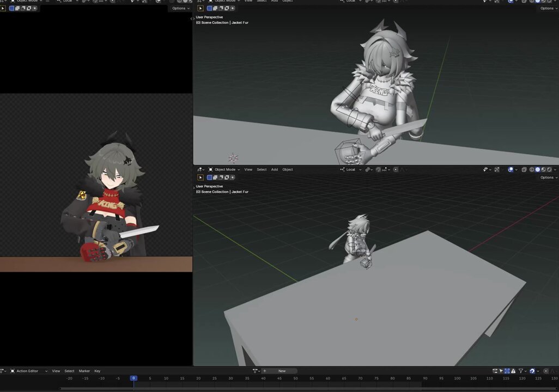Screen dimensions: 559x392
Task: Open the Select menu in the Action Editor
Action: tap(69, 371)
